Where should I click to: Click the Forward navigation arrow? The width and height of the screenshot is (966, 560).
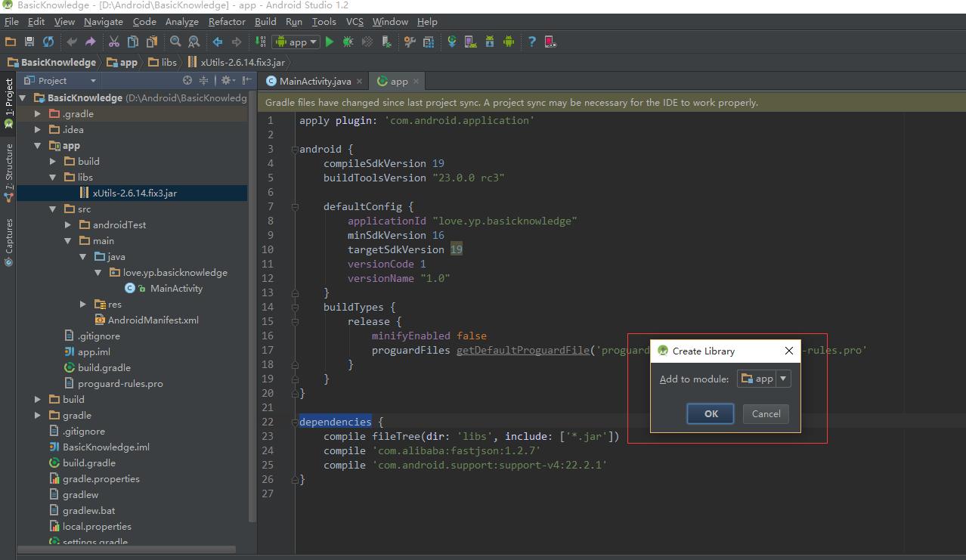click(237, 42)
